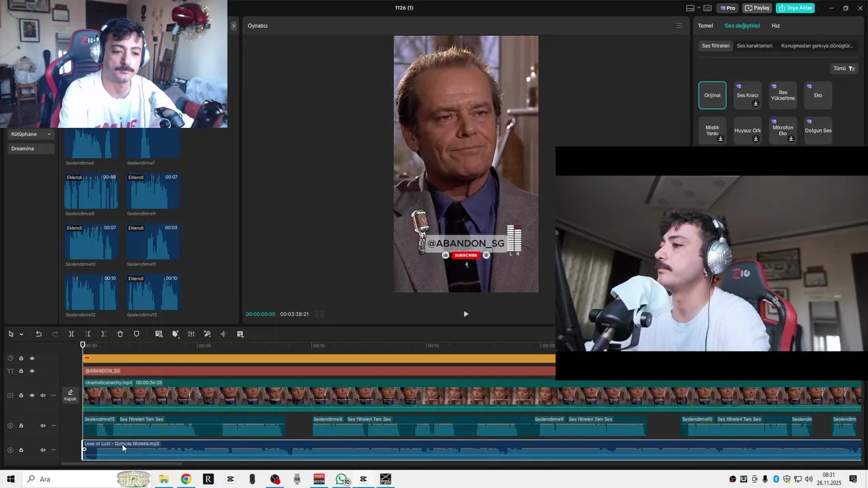Expand the Kütüphane dropdown

[31, 134]
